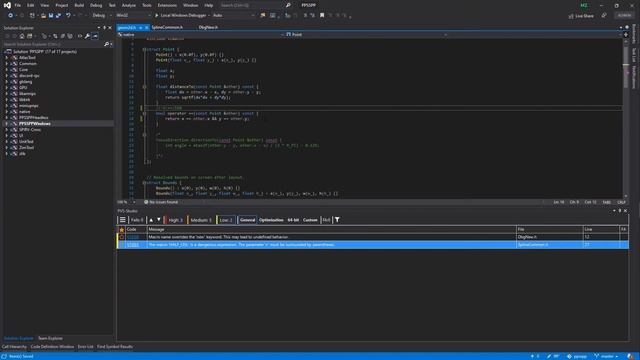Open the Win32 platform dropdown

tap(133, 16)
